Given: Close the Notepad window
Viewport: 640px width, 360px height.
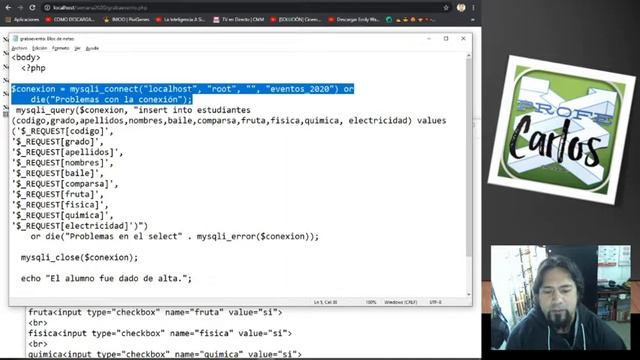Looking at the screenshot, I should (x=463, y=38).
